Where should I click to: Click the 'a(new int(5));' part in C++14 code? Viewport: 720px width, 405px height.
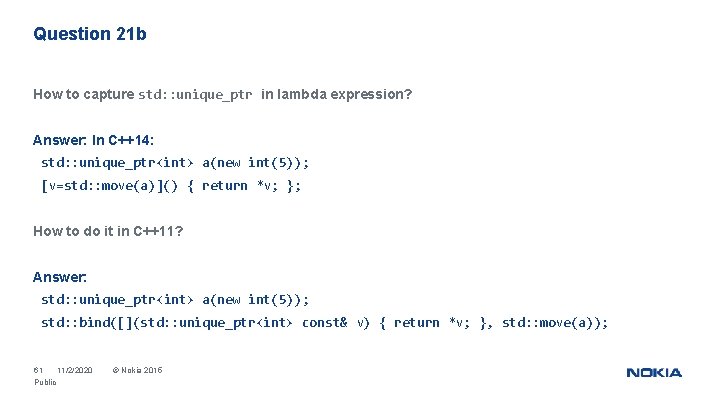tap(255, 162)
